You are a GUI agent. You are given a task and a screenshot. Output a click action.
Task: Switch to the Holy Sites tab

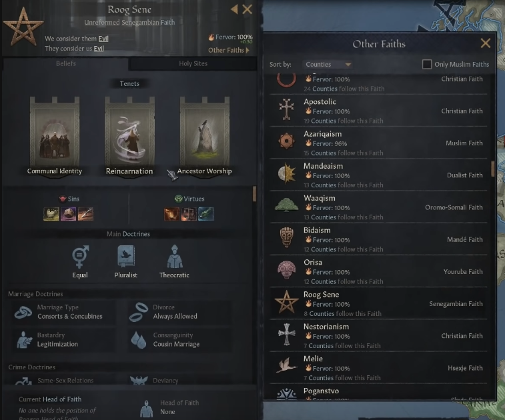(193, 64)
